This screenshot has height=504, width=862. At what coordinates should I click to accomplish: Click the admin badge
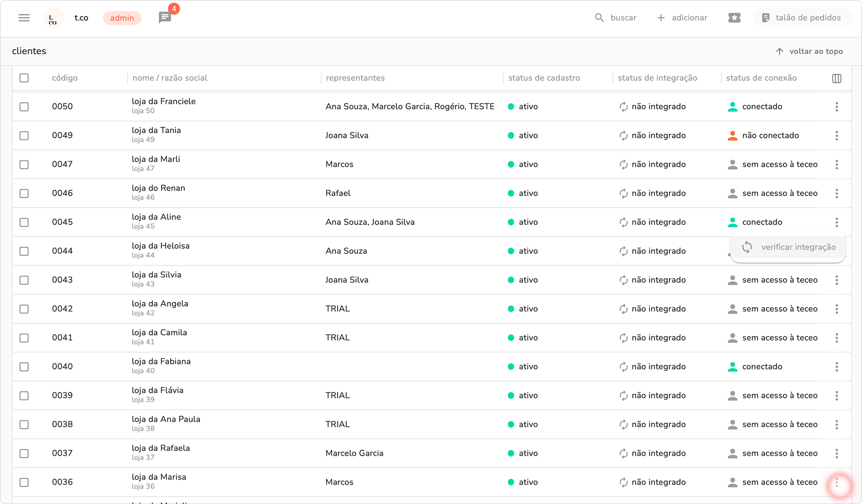pyautogui.click(x=122, y=18)
